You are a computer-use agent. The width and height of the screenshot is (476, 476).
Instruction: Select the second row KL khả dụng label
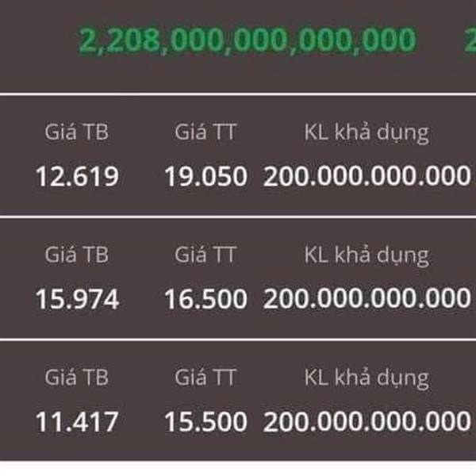point(367,256)
